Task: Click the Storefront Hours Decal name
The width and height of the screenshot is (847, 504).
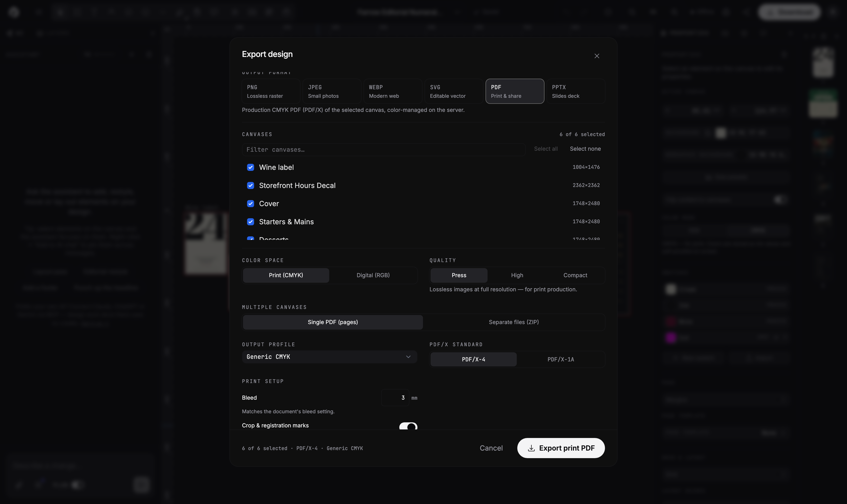Action: click(x=297, y=185)
